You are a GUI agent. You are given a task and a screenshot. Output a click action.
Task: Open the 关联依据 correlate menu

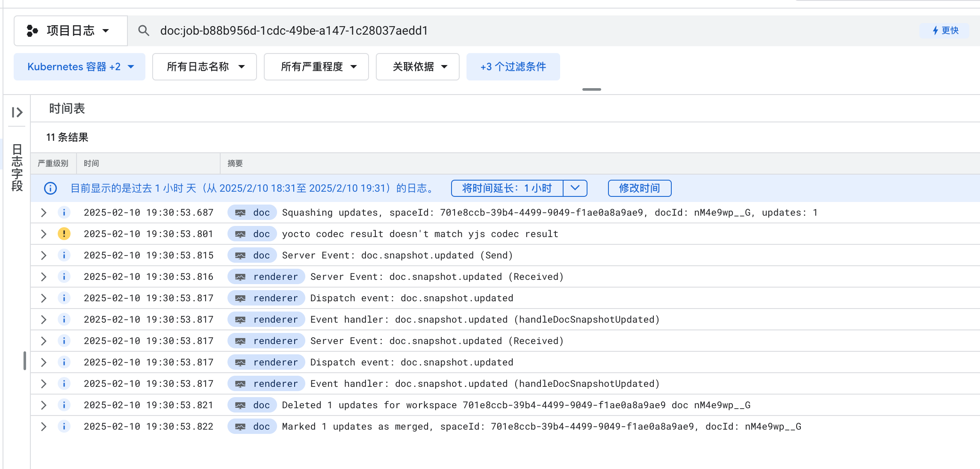[418, 67]
